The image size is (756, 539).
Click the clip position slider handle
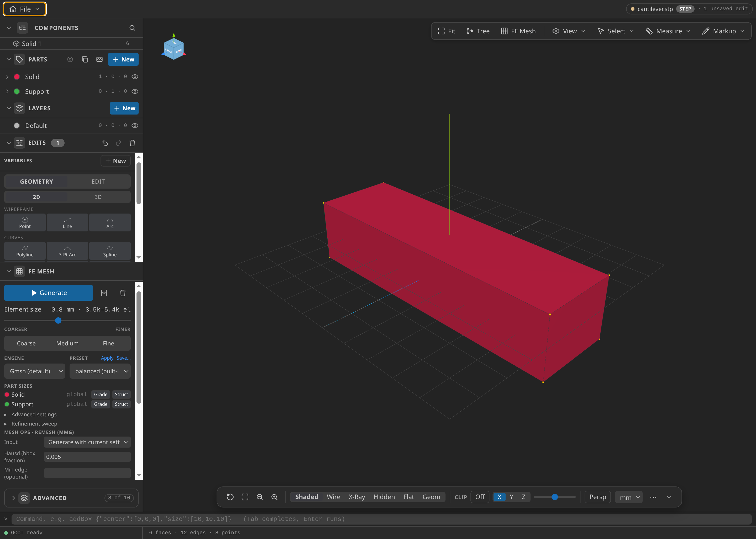(x=554, y=497)
